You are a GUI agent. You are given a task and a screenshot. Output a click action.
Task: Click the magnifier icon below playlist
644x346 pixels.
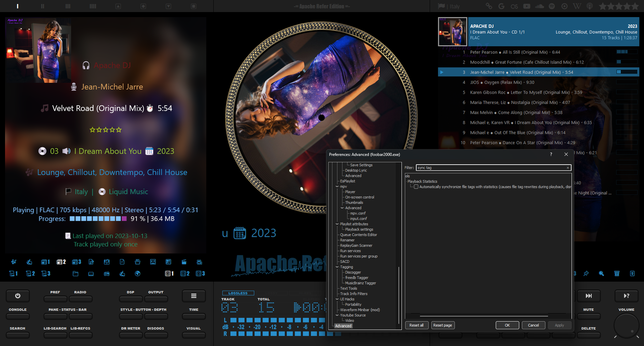point(601,274)
